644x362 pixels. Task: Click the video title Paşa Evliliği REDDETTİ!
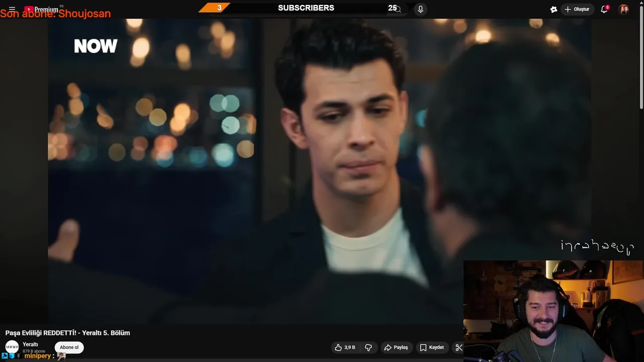click(67, 333)
